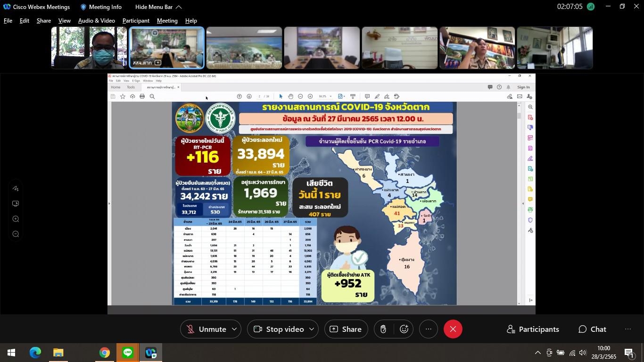Select uniformed speaker video thumbnail
Screen dimensions: 644x362
coord(477,48)
